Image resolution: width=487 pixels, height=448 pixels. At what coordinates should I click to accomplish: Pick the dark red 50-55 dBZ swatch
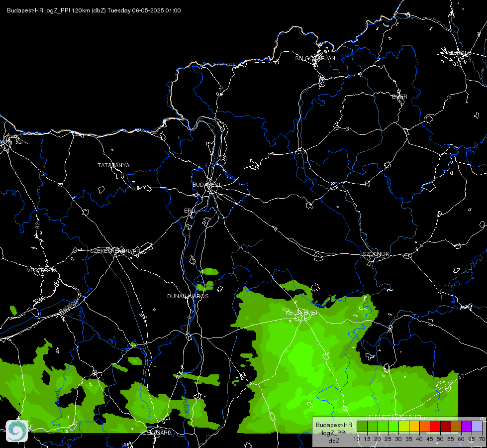(x=446, y=427)
